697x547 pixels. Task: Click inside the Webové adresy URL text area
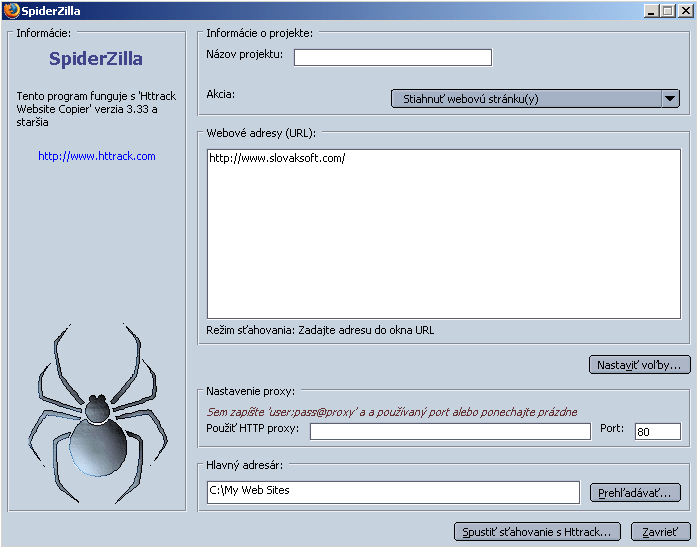[444, 234]
